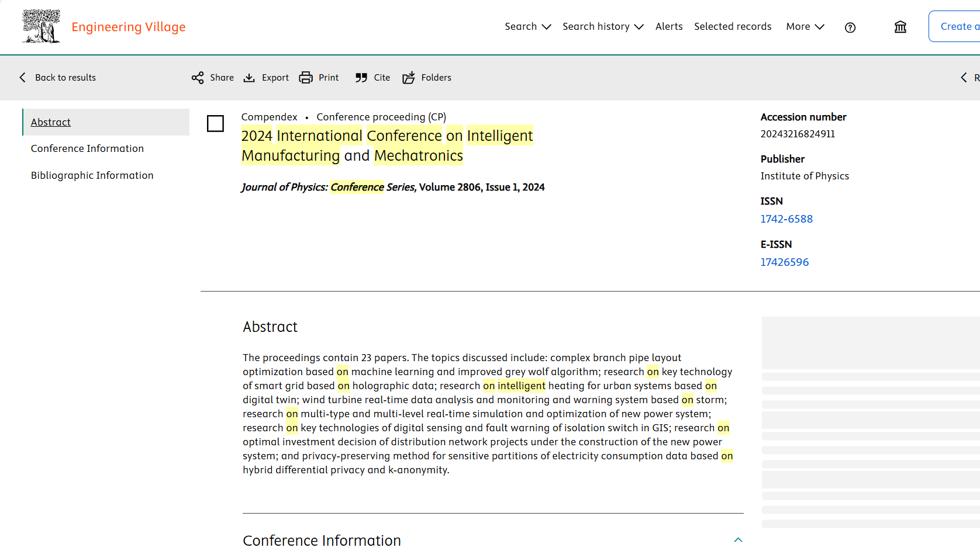The width and height of the screenshot is (980, 551).
Task: Click the Cite quotation mark icon
Action: pos(361,78)
